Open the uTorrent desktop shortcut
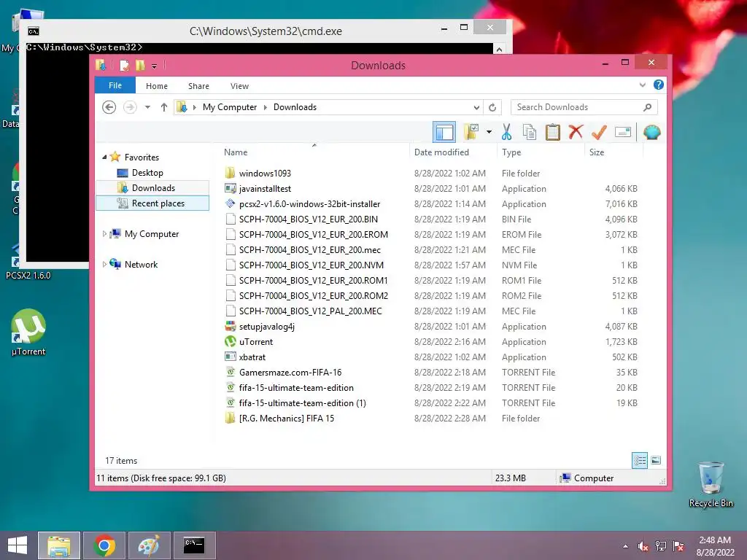Screen dimensions: 747x560 click(28, 332)
